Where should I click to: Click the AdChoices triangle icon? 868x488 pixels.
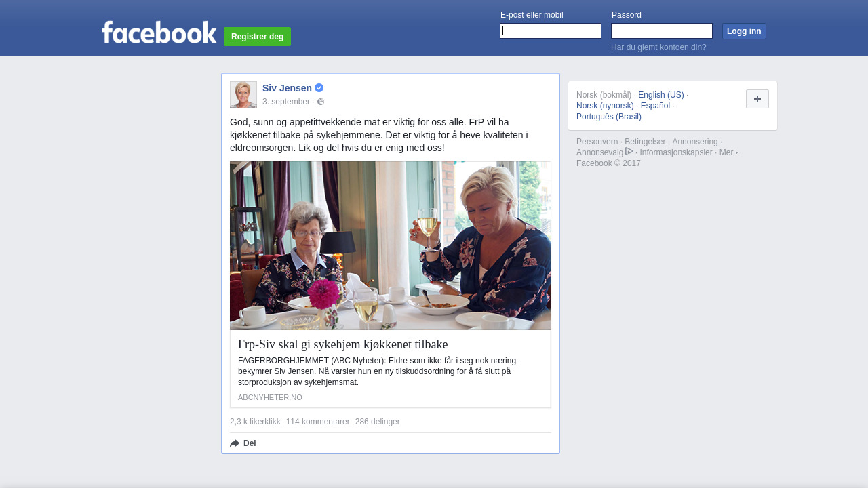(629, 152)
